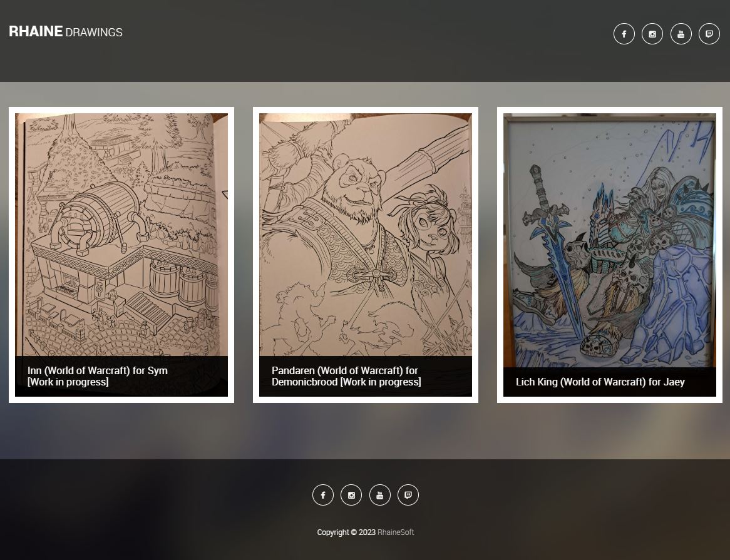Open Facebook icon in header
Image resolution: width=730 pixels, height=560 pixels.
pyautogui.click(x=624, y=34)
